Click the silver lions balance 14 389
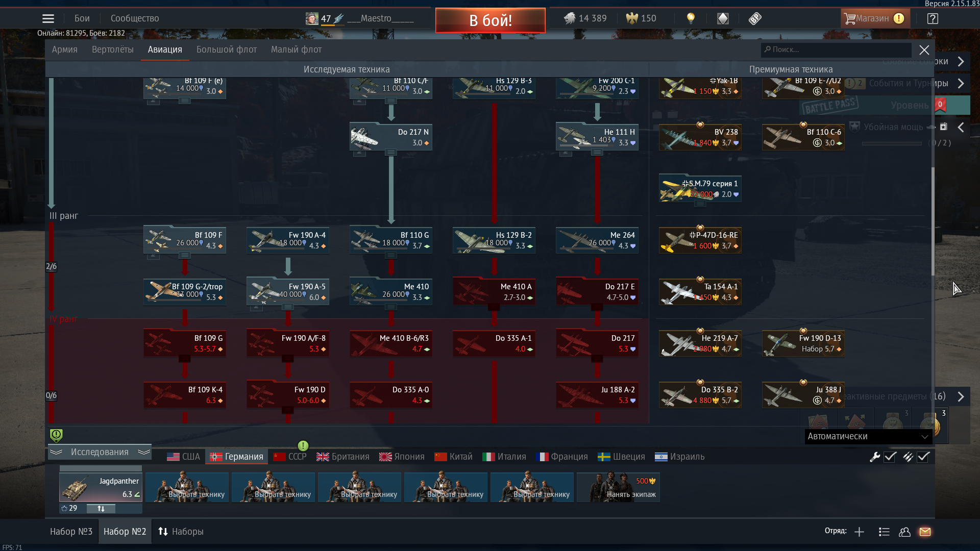 [x=585, y=18]
